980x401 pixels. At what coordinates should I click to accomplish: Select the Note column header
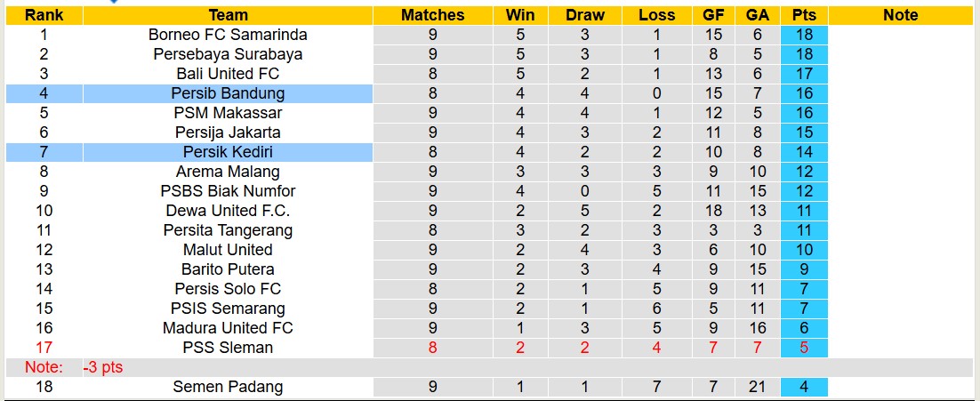pyautogui.click(x=900, y=15)
